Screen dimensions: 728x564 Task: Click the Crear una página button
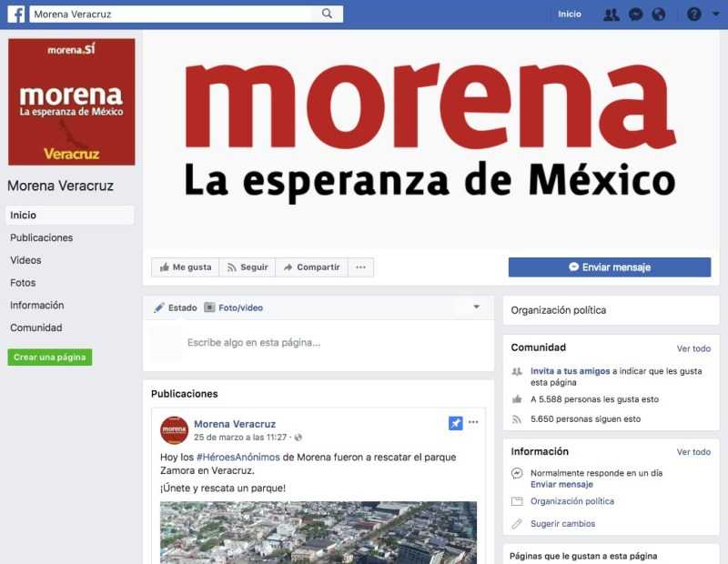pyautogui.click(x=50, y=357)
